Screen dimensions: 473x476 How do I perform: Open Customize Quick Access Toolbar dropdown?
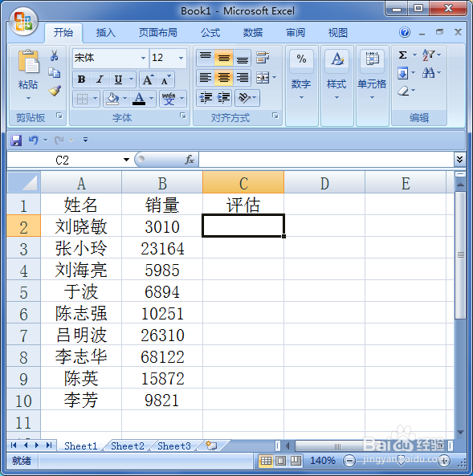pos(85,140)
